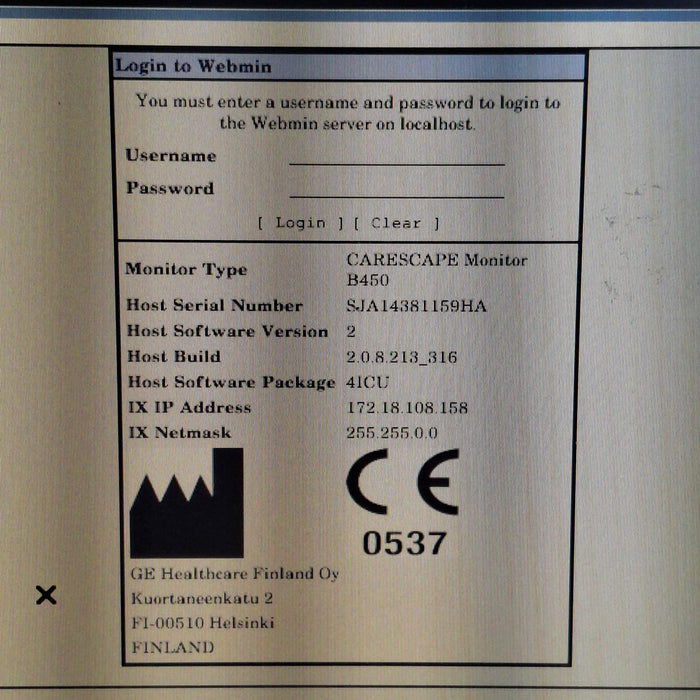This screenshot has width=700, height=700.
Task: Click the serial number SJA14381159HA
Action: coord(416,306)
